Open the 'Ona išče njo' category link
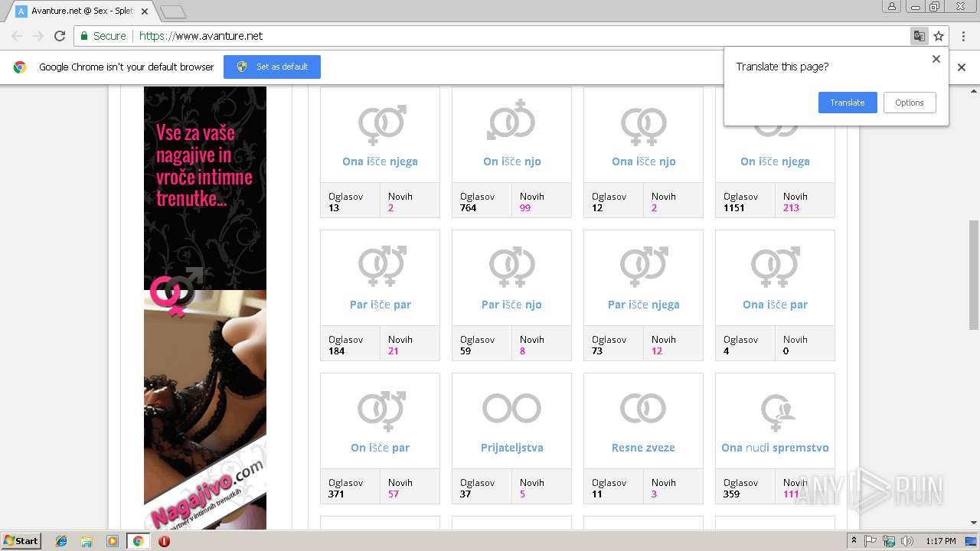Screen dimensions: 980x551 pos(644,161)
